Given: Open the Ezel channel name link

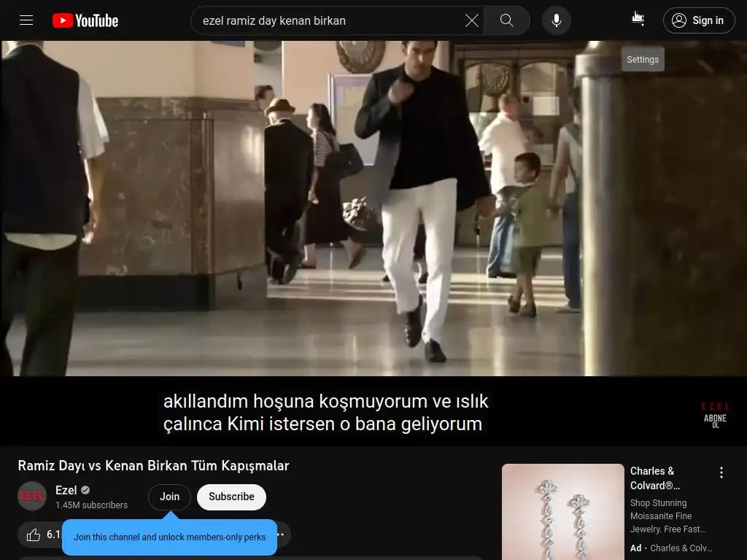Looking at the screenshot, I should pos(66,490).
